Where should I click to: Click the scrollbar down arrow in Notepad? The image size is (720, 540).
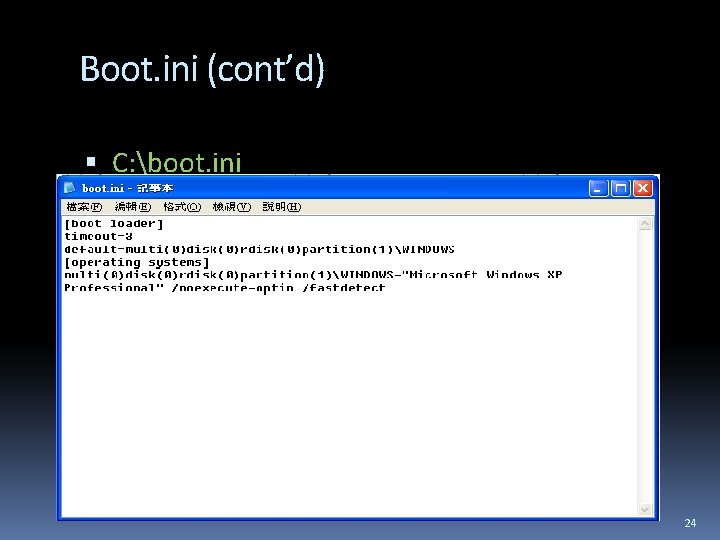tap(645, 509)
